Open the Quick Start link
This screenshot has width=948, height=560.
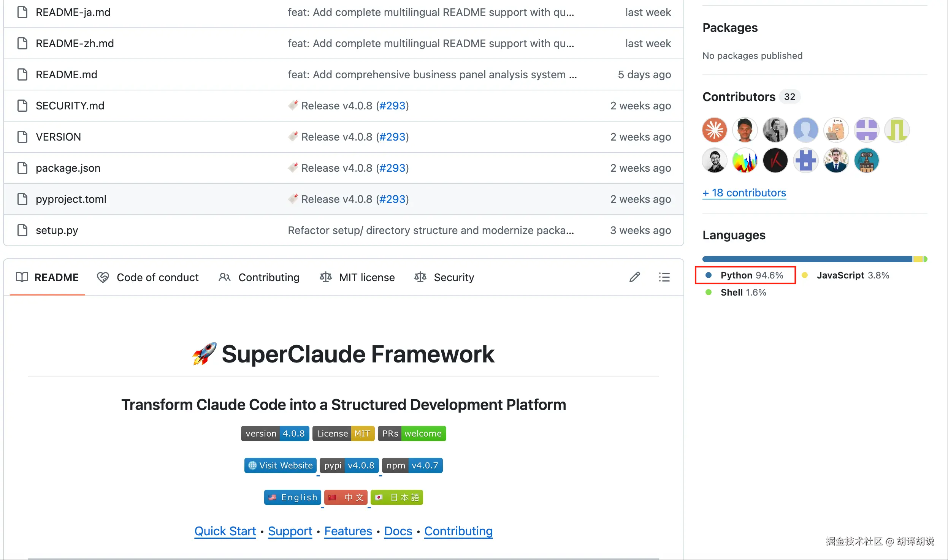pos(225,531)
